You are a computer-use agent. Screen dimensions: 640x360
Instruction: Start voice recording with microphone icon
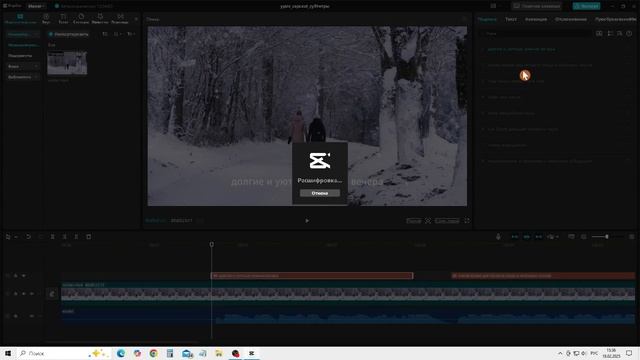(x=498, y=237)
